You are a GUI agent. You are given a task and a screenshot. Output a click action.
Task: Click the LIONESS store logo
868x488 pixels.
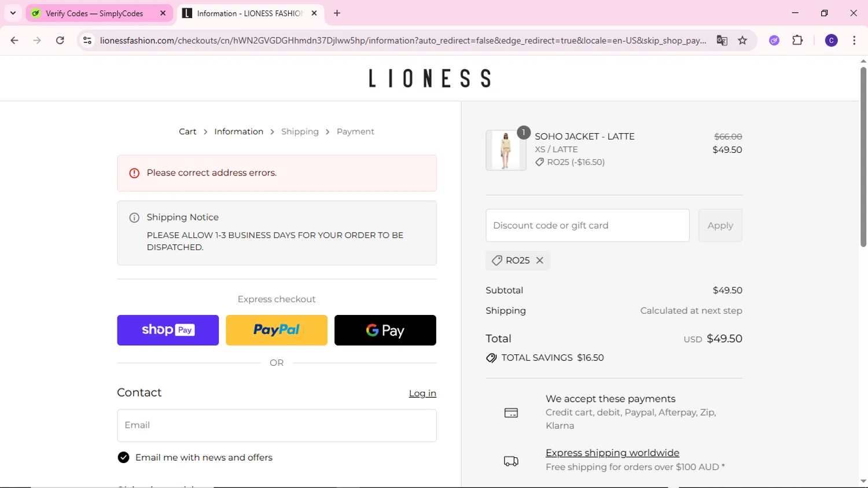coord(429,78)
